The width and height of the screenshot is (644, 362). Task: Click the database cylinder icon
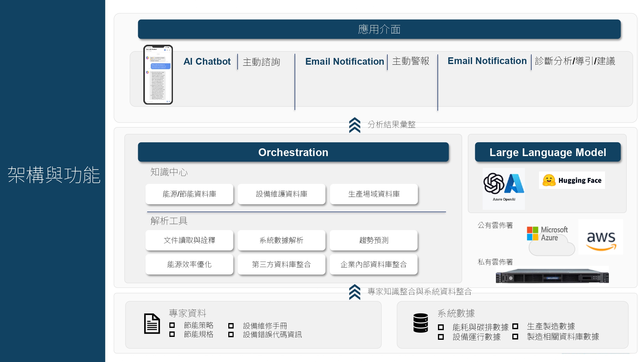[421, 323]
